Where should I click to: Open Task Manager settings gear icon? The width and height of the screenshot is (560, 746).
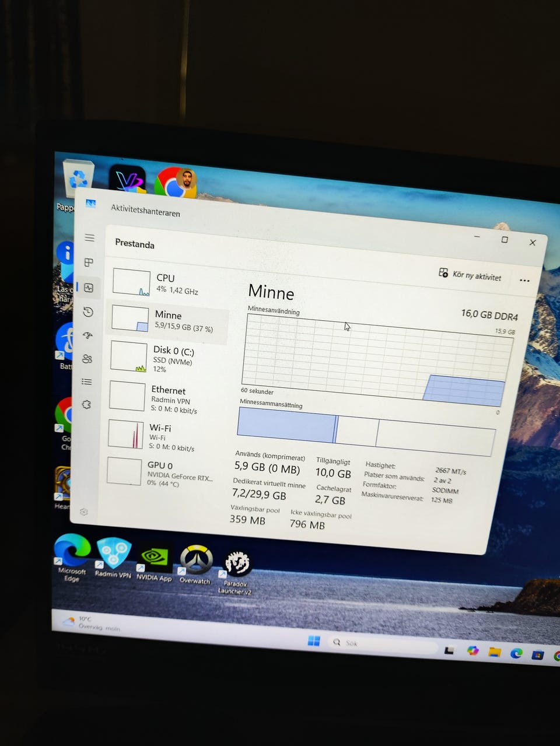(84, 512)
